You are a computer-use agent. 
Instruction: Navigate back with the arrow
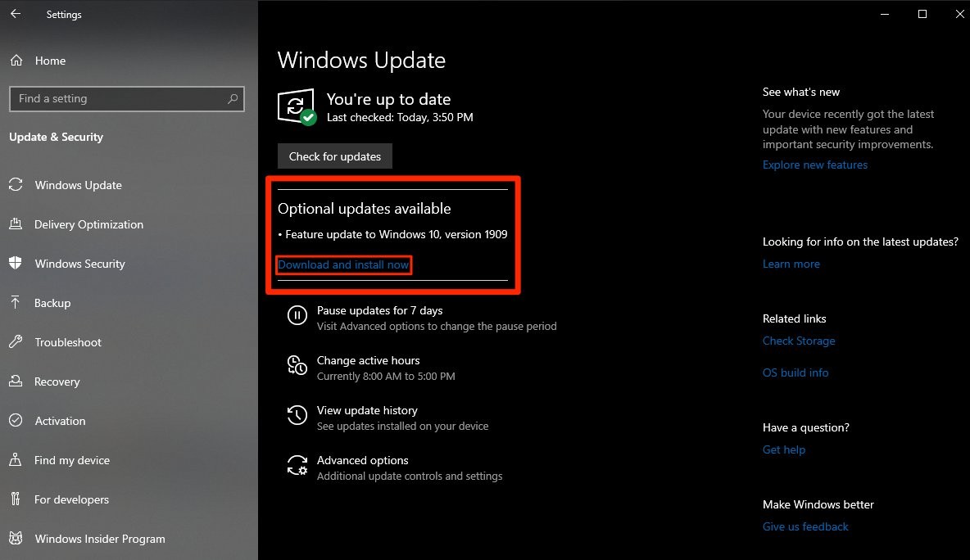[x=16, y=13]
